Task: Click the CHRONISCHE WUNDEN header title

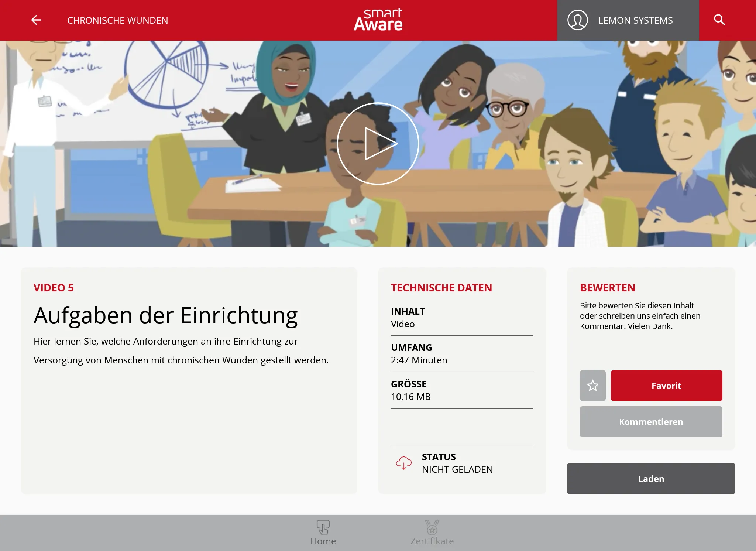Action: tap(117, 20)
